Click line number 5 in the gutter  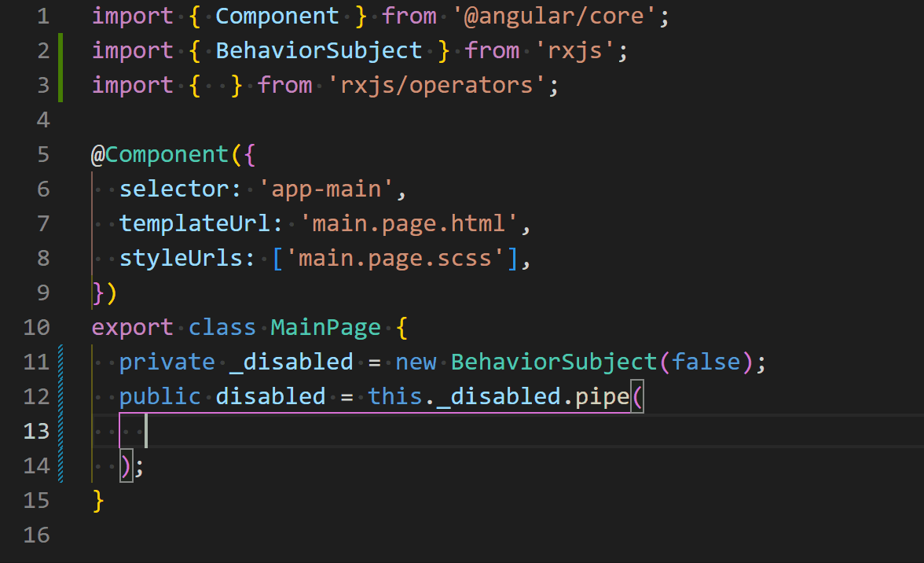(x=43, y=154)
